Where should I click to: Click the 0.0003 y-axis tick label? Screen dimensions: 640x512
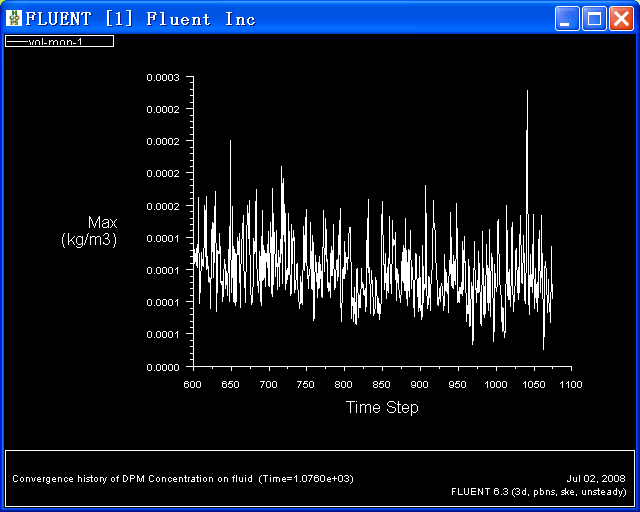pos(162,77)
